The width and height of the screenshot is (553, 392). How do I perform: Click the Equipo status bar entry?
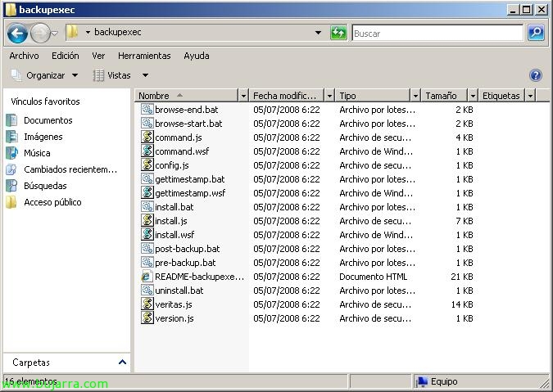click(437, 381)
